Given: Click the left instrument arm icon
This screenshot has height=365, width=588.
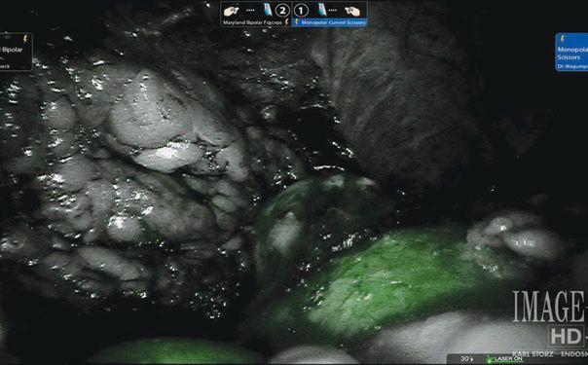Looking at the screenshot, I should pos(268,10).
